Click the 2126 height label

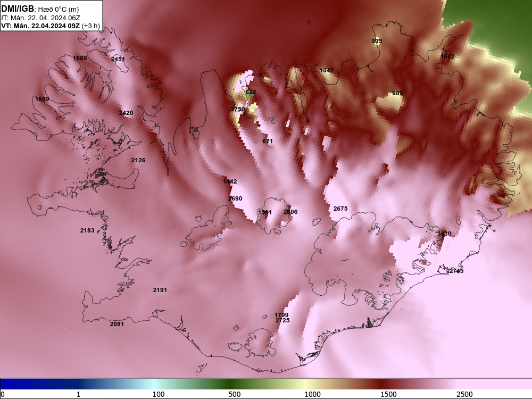pos(138,160)
